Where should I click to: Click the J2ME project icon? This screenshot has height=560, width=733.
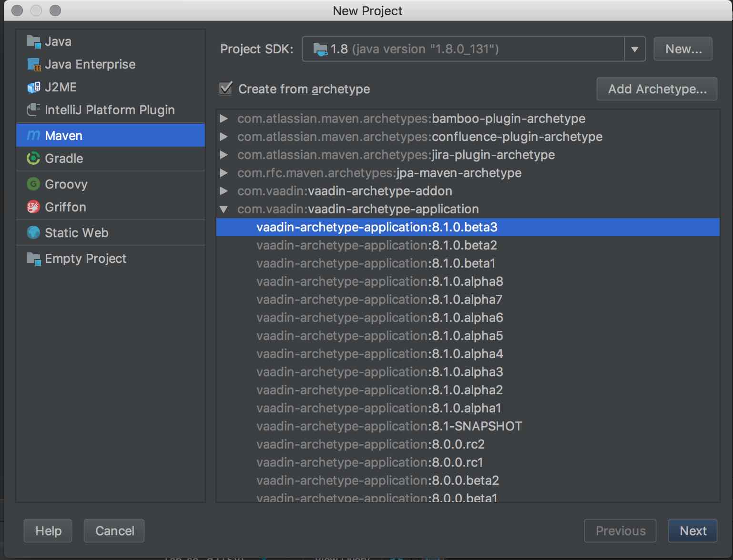click(x=33, y=87)
